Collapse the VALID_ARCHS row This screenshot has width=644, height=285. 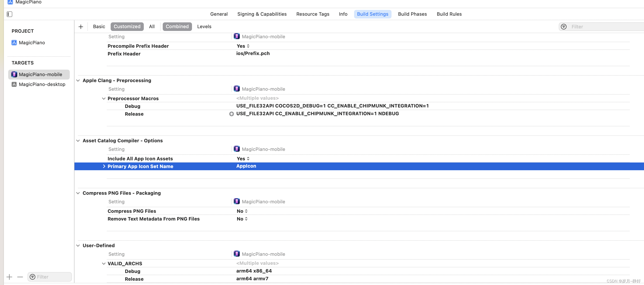104,264
